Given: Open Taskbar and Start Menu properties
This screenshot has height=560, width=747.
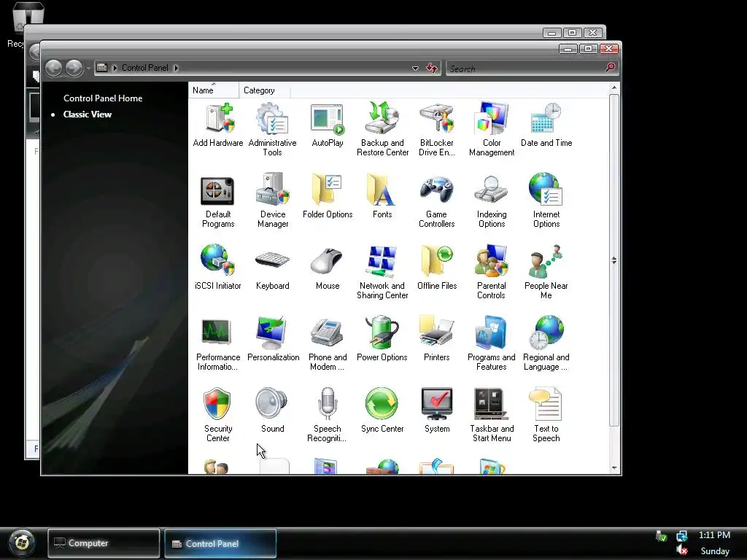Looking at the screenshot, I should point(492,415).
